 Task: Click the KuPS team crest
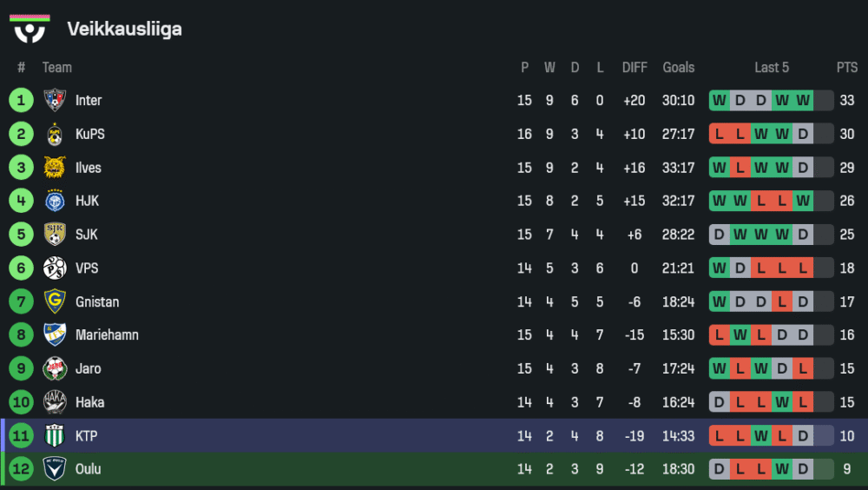pyautogui.click(x=55, y=135)
